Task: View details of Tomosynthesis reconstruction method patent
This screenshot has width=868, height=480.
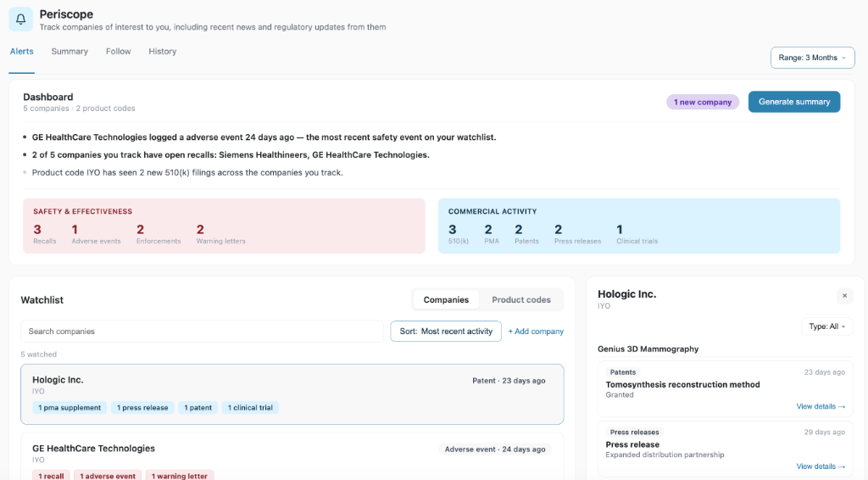Action: pyautogui.click(x=821, y=406)
